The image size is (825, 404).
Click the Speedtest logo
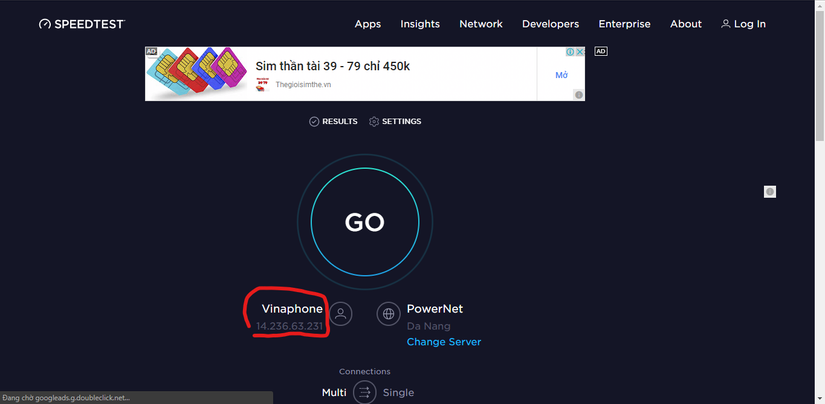click(82, 24)
